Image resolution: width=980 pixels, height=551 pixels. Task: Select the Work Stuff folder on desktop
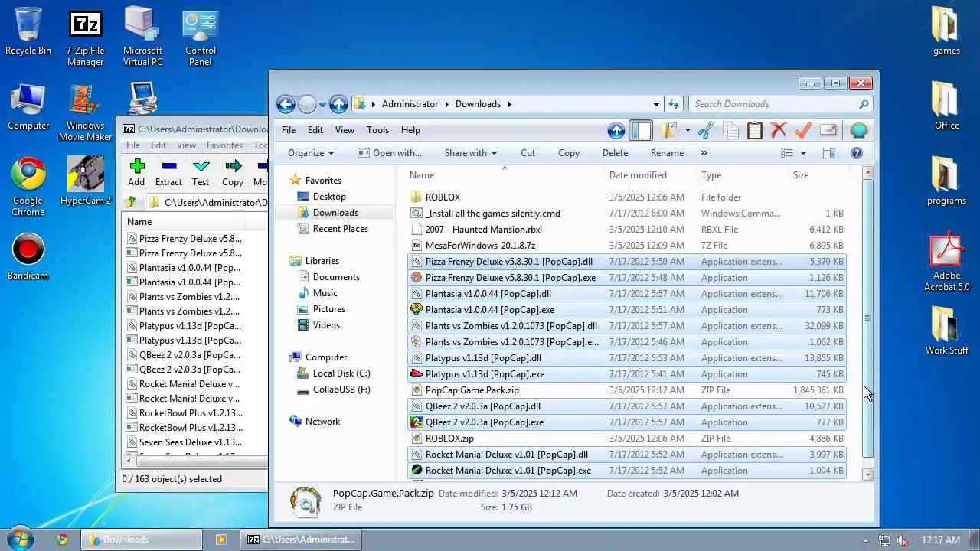(x=947, y=331)
